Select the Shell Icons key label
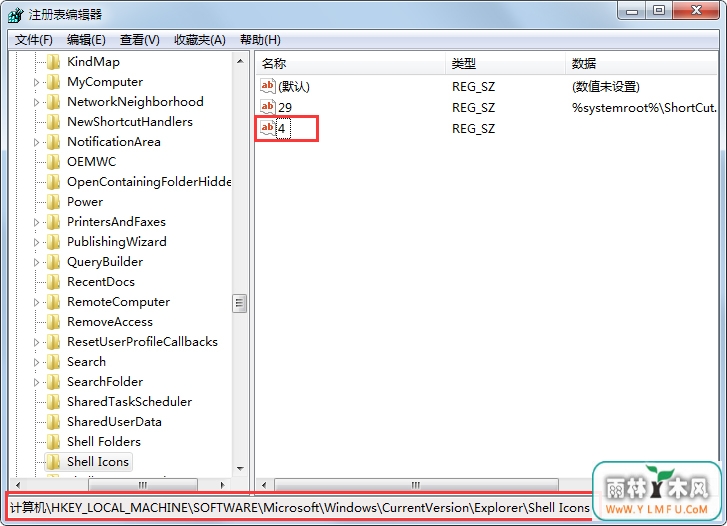 click(98, 462)
